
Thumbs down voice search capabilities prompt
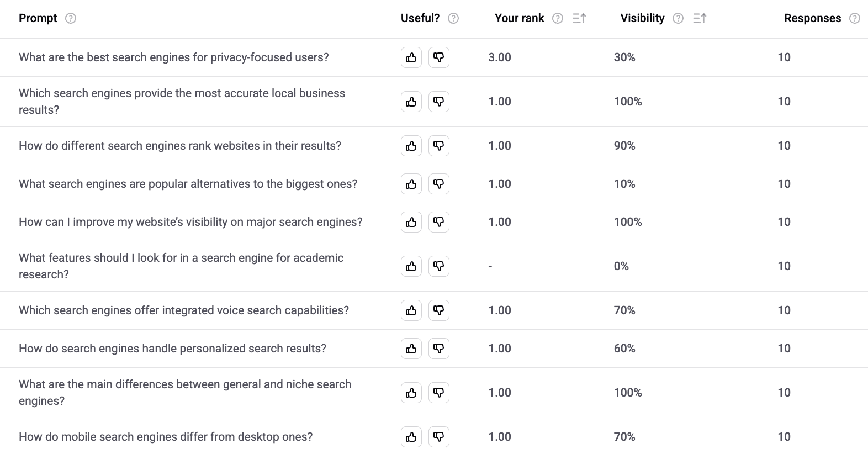point(439,310)
